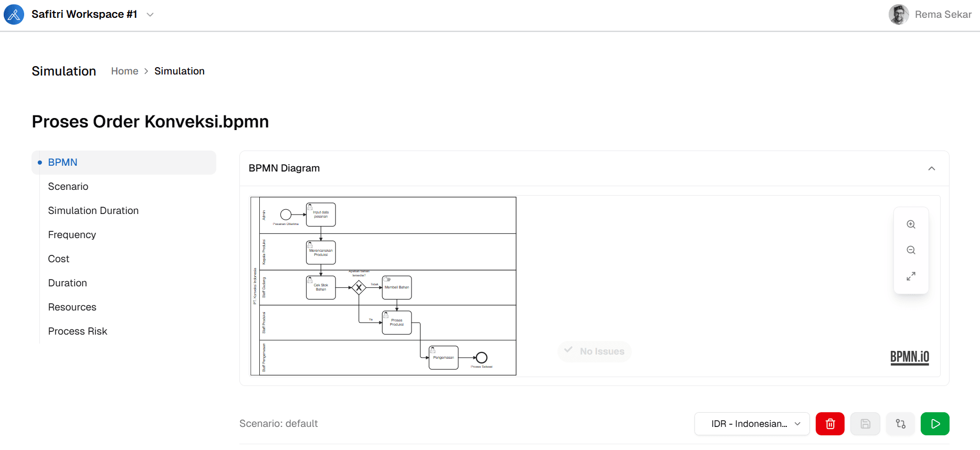This screenshot has width=980, height=450.
Task: Click the zoom out magnifier icon
Action: 911,250
